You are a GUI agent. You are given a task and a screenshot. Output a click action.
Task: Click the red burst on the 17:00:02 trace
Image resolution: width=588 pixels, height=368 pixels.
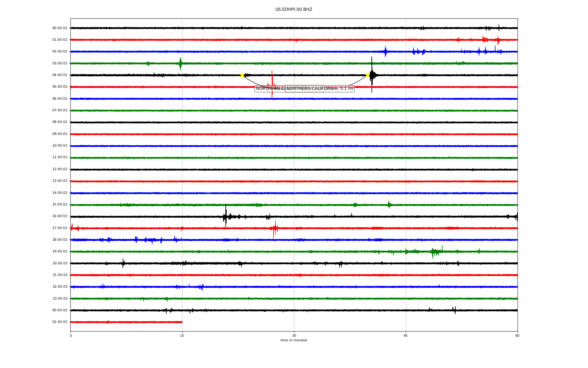point(274,228)
